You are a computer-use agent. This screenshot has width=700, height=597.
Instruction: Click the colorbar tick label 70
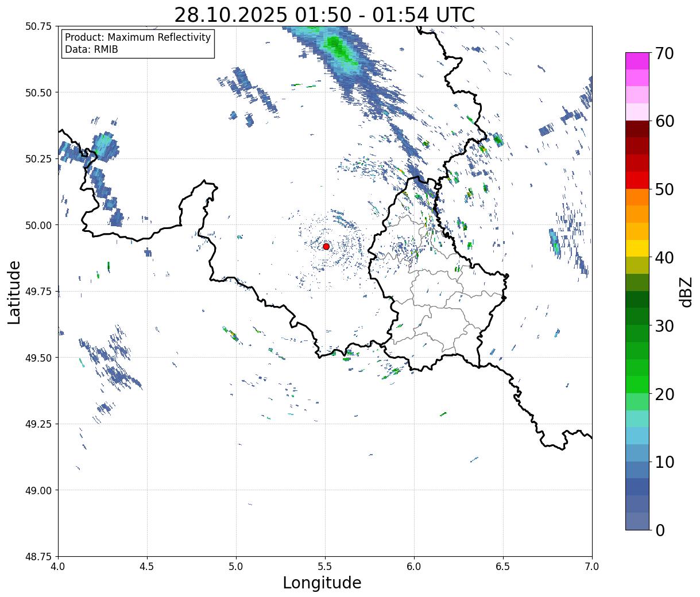[664, 53]
